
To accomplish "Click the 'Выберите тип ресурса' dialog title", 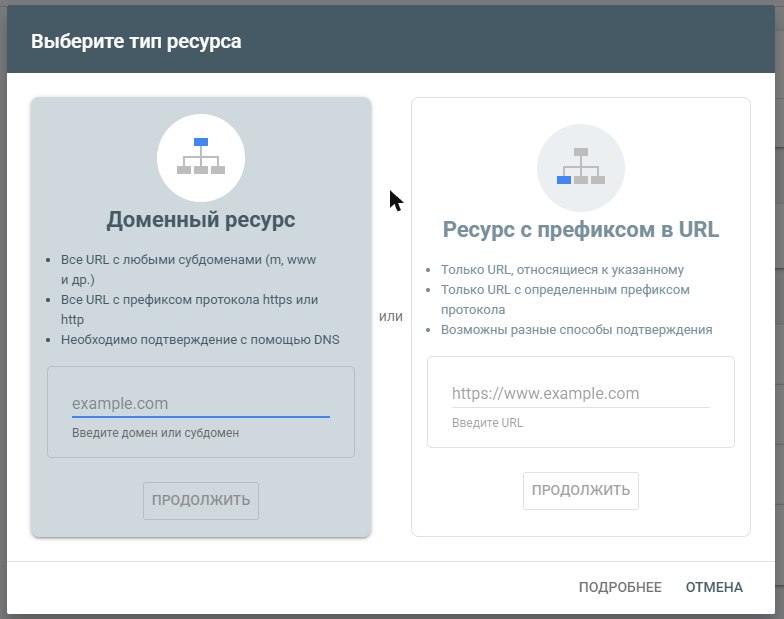I will point(136,42).
